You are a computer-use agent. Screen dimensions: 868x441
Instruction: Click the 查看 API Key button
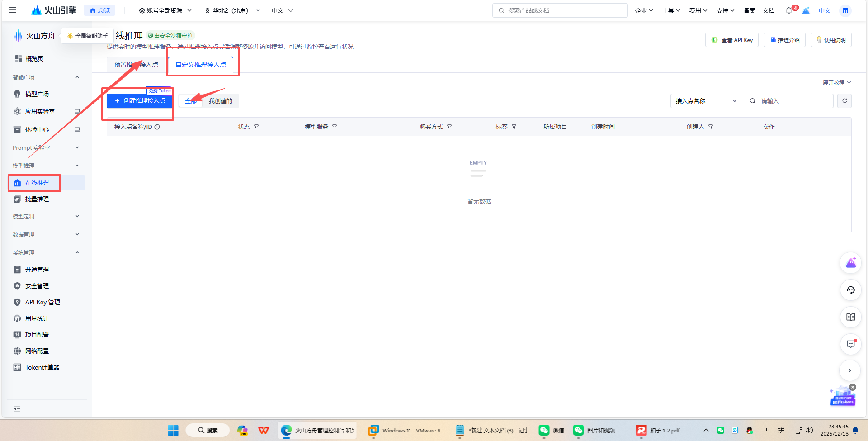[x=731, y=40]
